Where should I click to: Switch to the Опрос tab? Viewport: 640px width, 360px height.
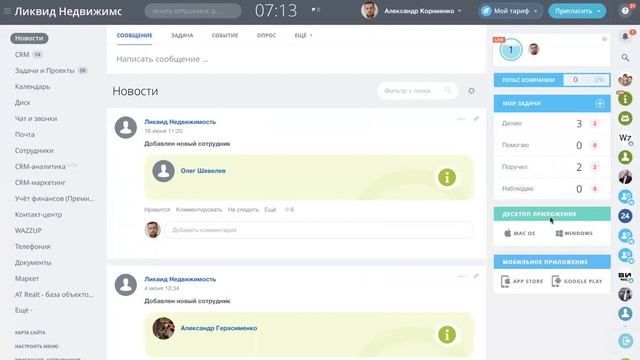click(266, 36)
